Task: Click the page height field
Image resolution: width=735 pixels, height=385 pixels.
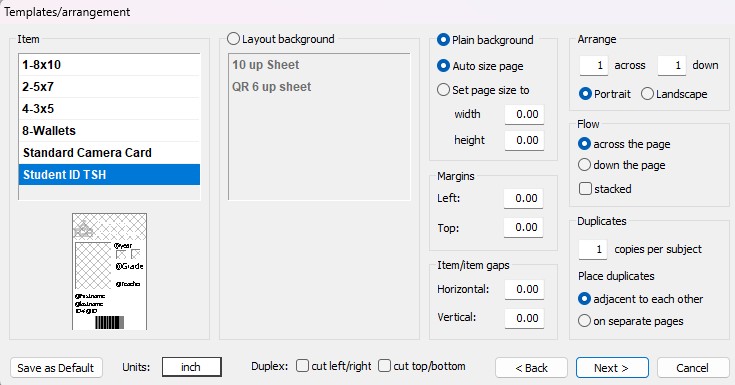Action: [x=524, y=140]
